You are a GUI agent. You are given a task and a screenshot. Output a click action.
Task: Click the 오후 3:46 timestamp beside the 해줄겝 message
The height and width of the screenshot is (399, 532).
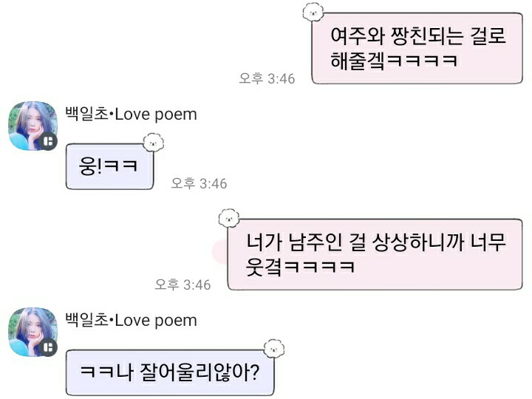pos(266,78)
